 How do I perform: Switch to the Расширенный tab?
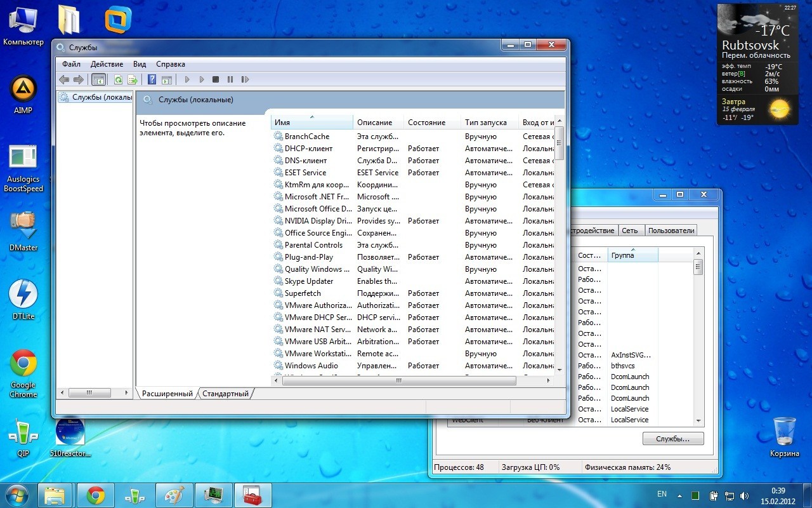point(167,394)
